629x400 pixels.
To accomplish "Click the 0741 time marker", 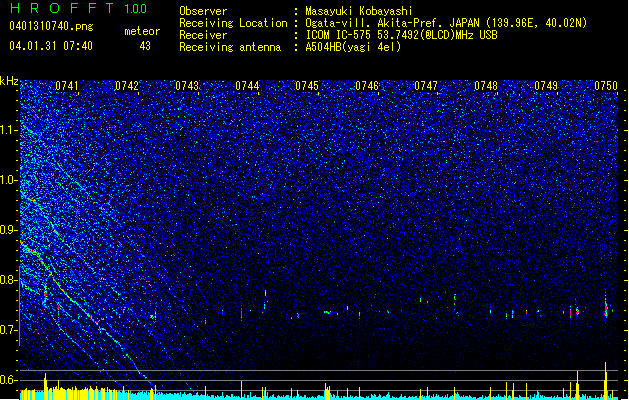I will (67, 85).
